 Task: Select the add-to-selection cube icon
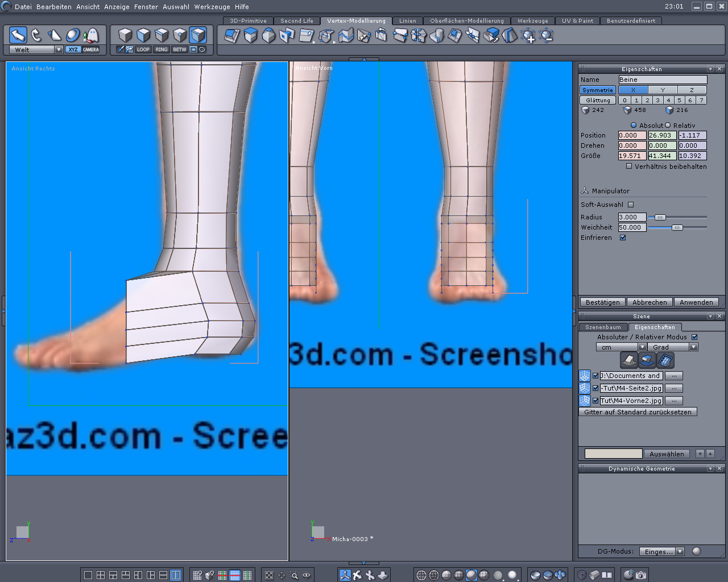pos(528,36)
